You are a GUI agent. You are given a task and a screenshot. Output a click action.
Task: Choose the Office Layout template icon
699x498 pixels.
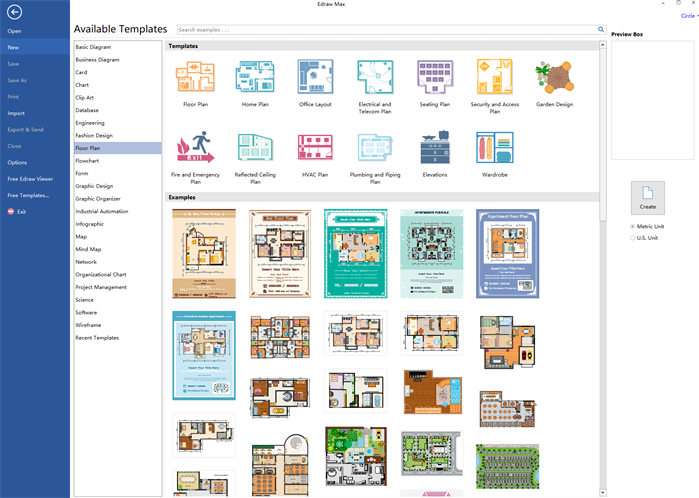click(x=315, y=77)
